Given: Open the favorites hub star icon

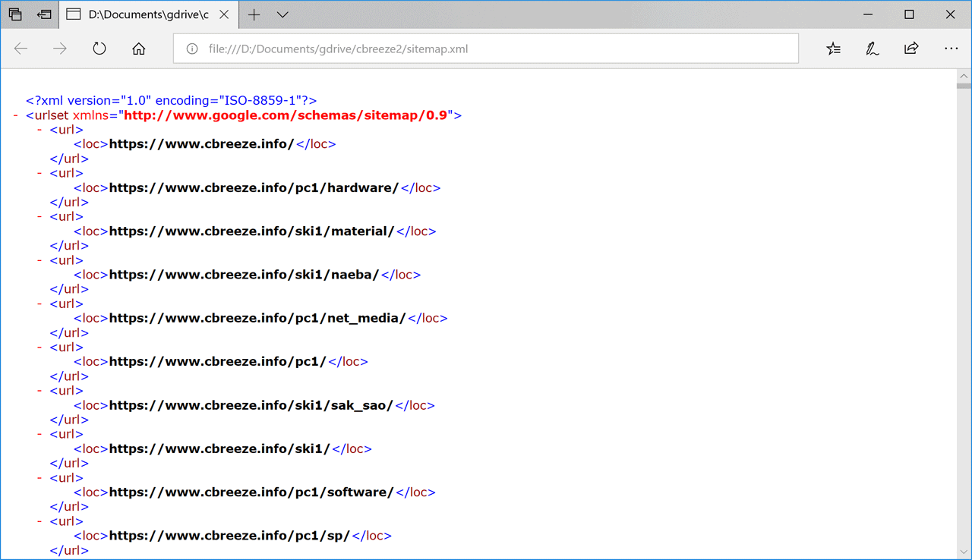Looking at the screenshot, I should [x=834, y=49].
